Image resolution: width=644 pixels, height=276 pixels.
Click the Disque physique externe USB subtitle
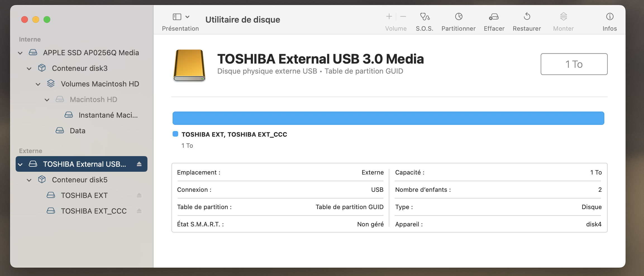(x=267, y=71)
